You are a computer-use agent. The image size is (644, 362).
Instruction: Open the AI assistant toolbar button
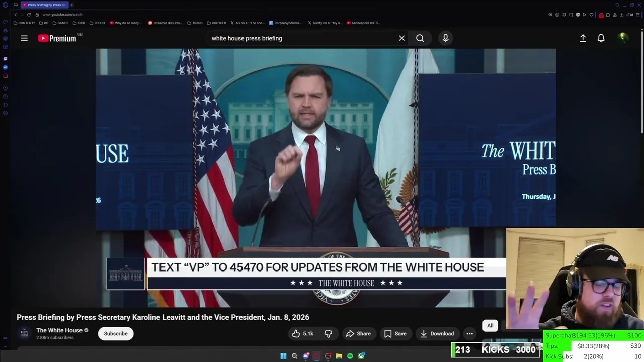point(629,15)
